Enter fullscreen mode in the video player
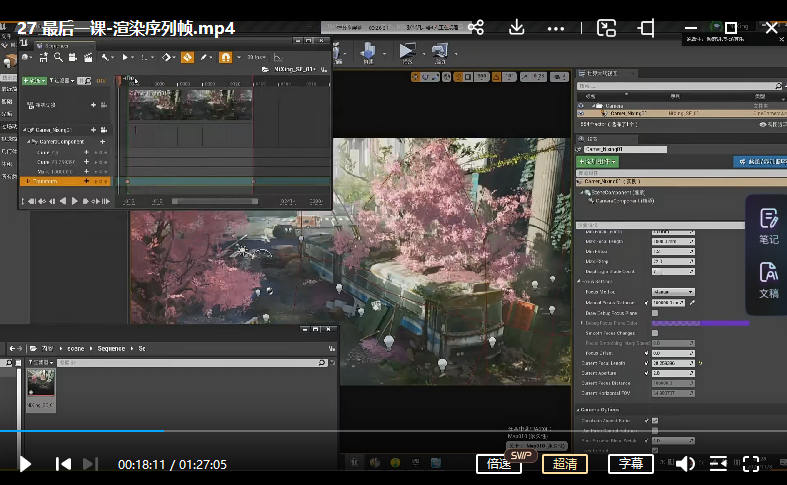The image size is (787, 485). 751,463
